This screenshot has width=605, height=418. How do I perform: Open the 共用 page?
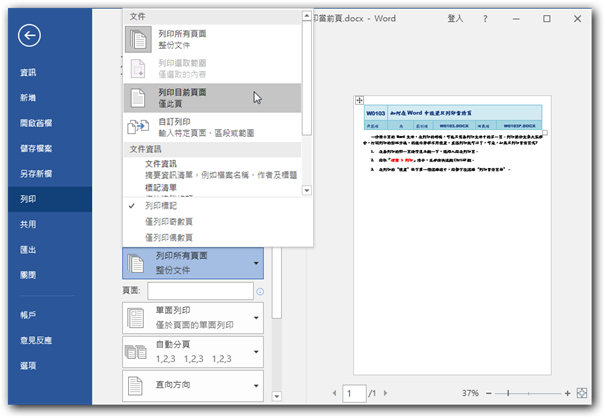pos(28,224)
